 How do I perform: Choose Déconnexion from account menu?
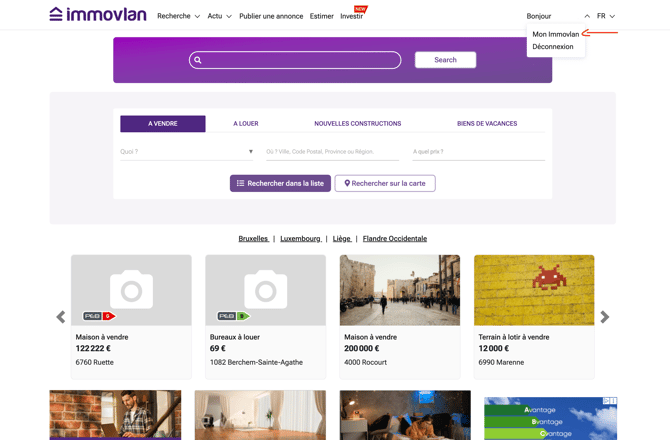click(553, 47)
